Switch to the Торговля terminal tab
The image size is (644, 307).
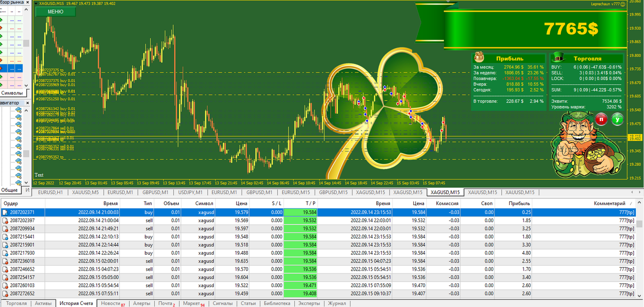pyautogui.click(x=16, y=303)
